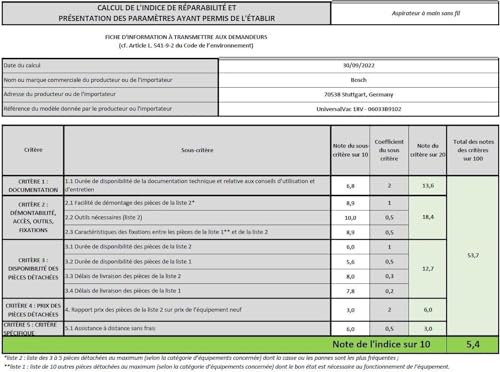Select the CRITÈRE 1 : DOCUMENTATION cell
This screenshot has width=500, height=372.
(x=33, y=186)
